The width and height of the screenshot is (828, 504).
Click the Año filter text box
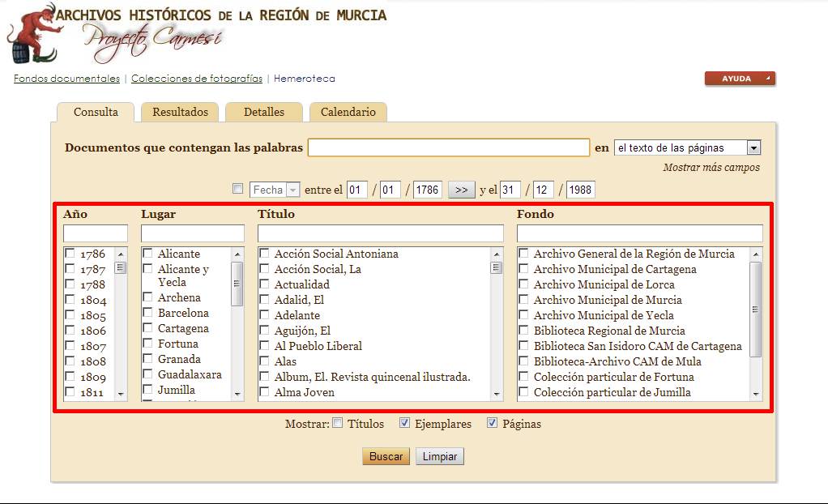coord(96,233)
